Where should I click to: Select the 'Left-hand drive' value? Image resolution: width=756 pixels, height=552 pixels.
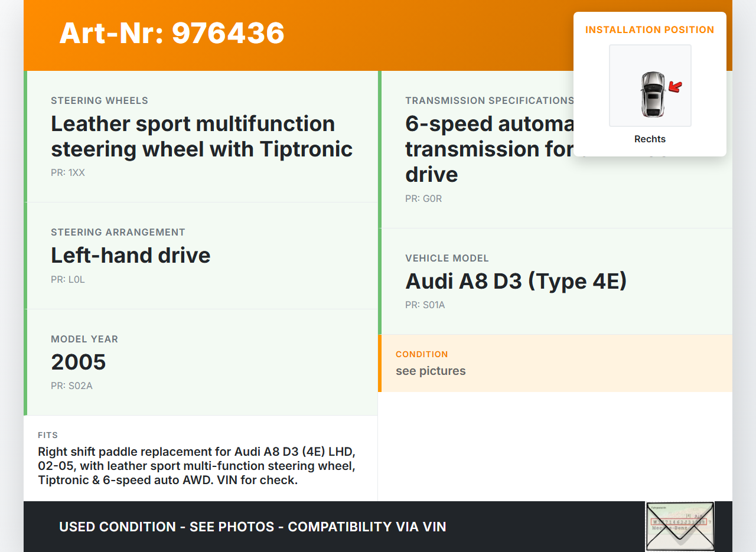point(131,255)
